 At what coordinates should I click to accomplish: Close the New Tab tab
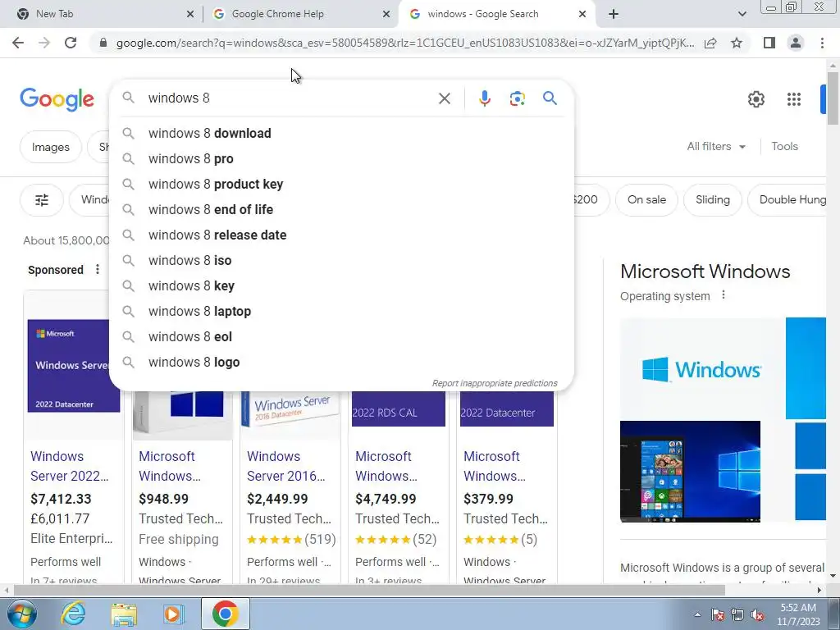(190, 15)
